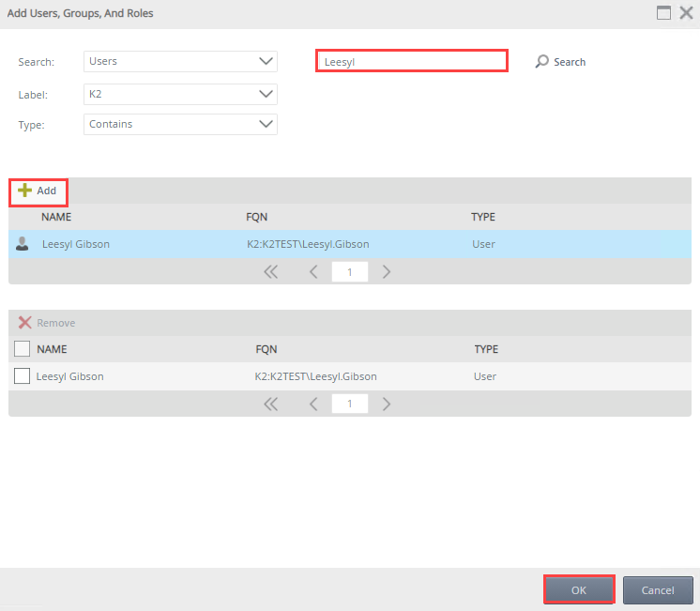Go to next page in search results grid

[386, 272]
